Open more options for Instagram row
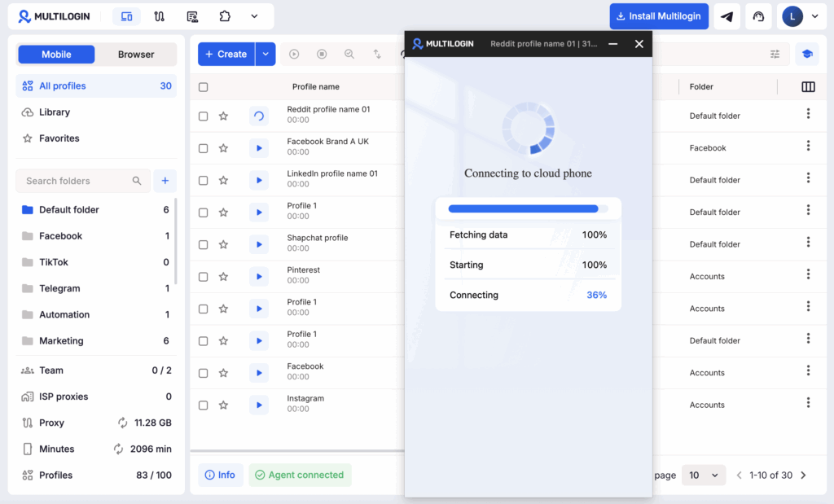834x504 pixels. [808, 403]
